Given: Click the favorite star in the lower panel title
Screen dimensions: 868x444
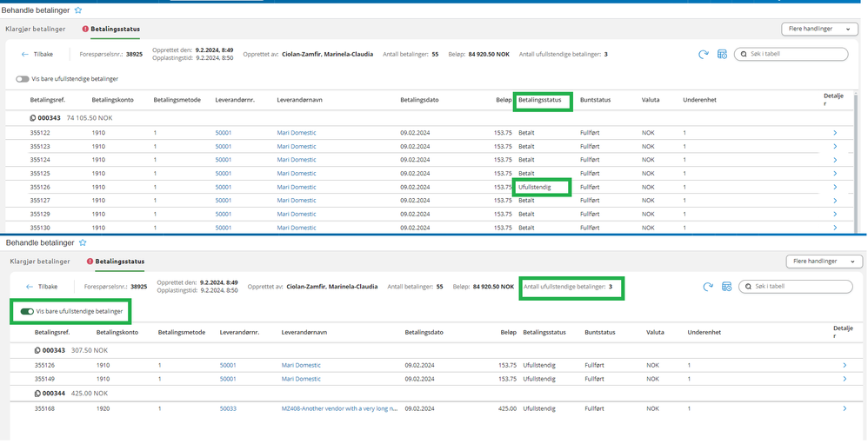Looking at the screenshot, I should (x=83, y=243).
